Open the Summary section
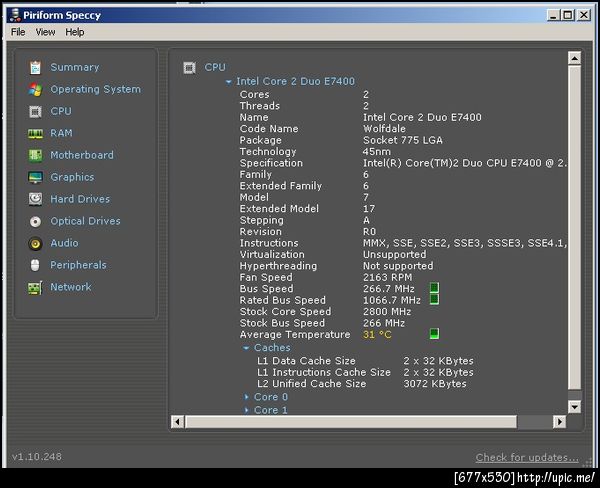The width and height of the screenshot is (600, 488). [x=75, y=67]
